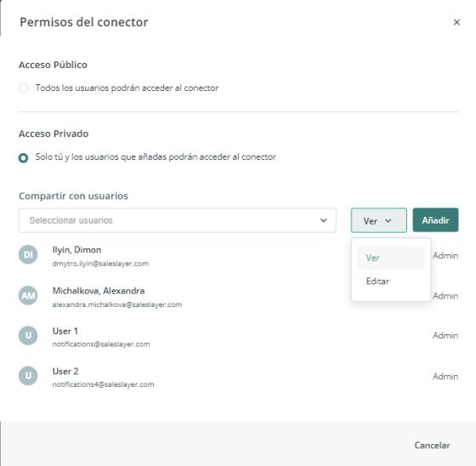Select the Acceso Privado radio button

pyautogui.click(x=24, y=158)
